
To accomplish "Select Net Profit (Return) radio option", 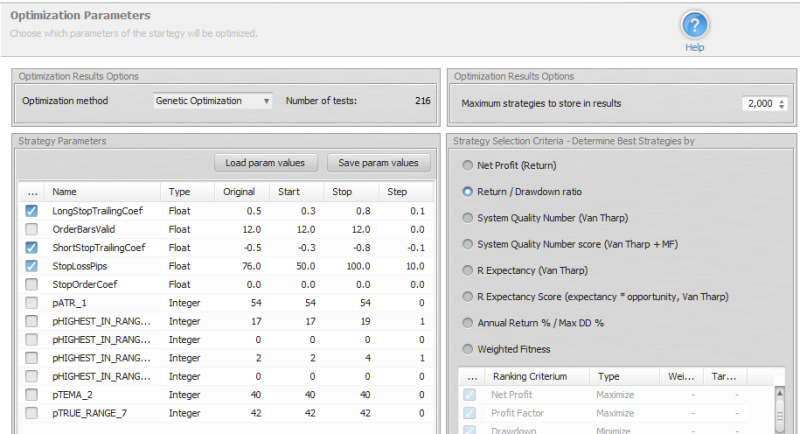I will [x=467, y=165].
